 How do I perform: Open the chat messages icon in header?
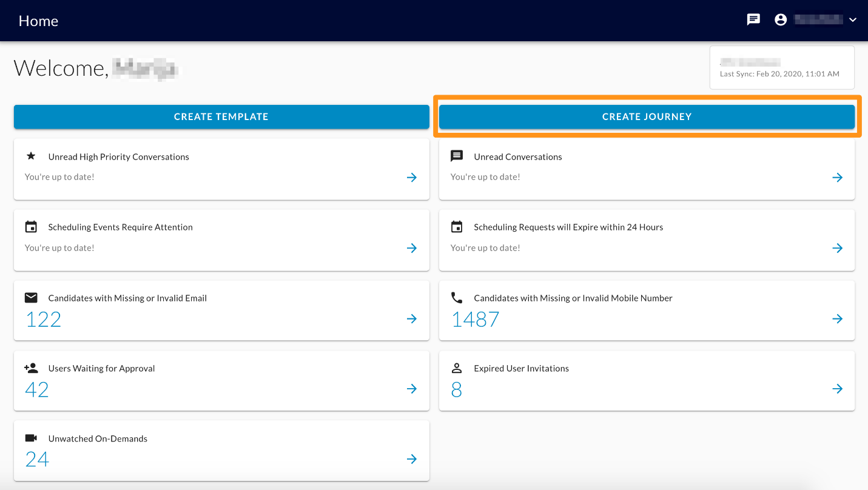pyautogui.click(x=753, y=20)
